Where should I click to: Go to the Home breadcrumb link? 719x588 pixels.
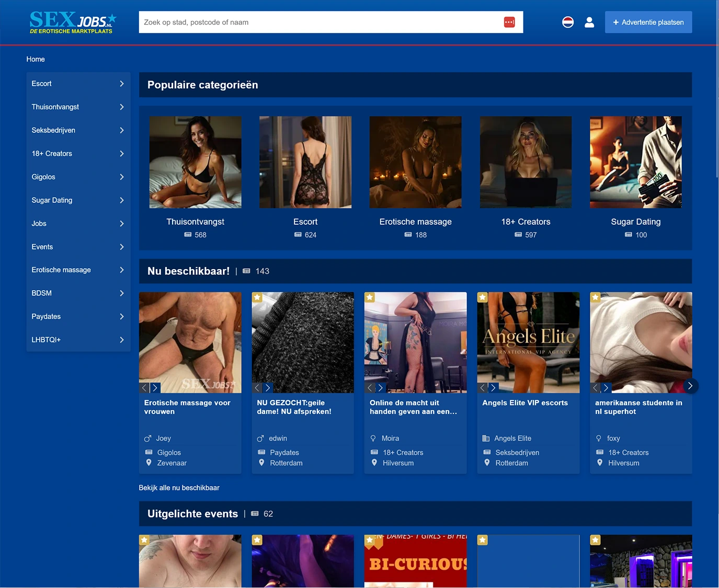coord(36,59)
